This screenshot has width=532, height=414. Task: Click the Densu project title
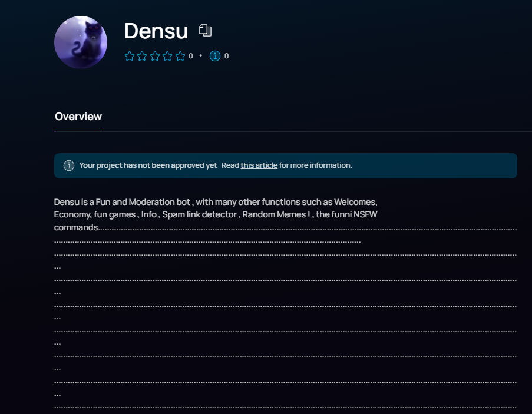click(x=156, y=31)
